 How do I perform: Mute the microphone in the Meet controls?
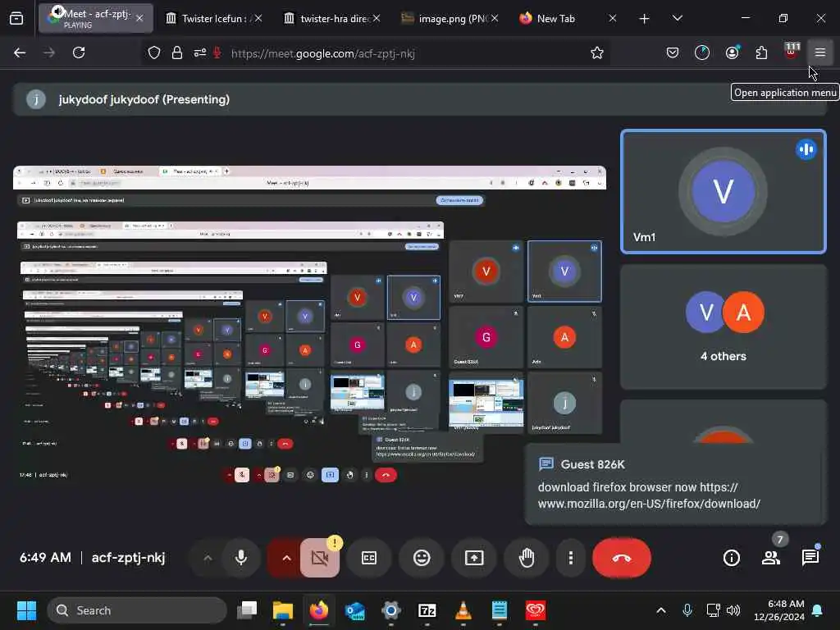pos(241,558)
